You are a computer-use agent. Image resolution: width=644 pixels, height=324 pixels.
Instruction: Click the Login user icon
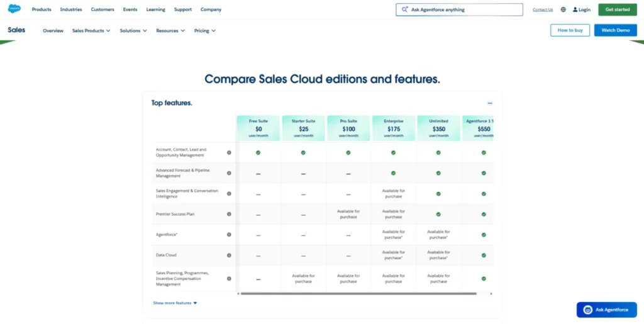(x=575, y=9)
